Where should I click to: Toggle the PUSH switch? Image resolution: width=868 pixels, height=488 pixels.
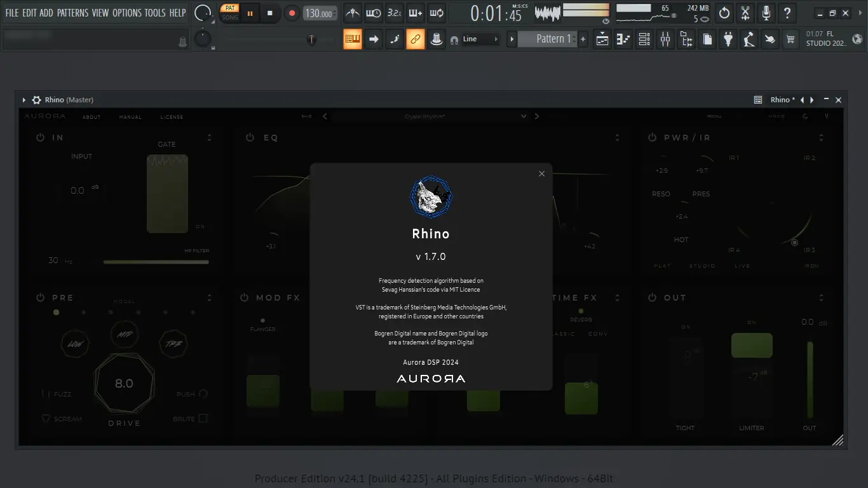click(203, 394)
